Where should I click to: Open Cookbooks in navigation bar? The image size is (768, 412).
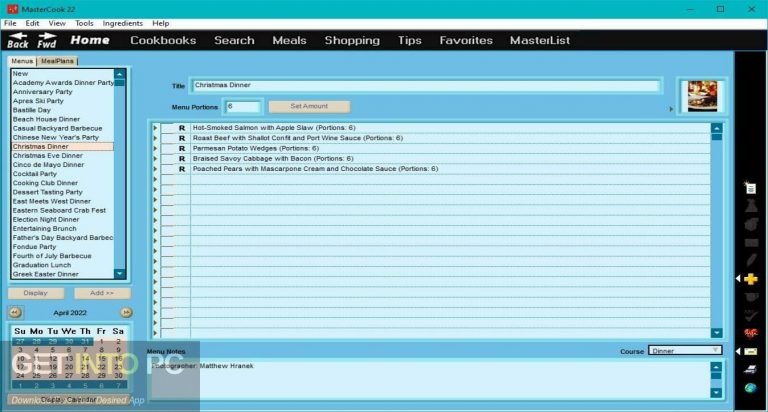click(x=163, y=40)
